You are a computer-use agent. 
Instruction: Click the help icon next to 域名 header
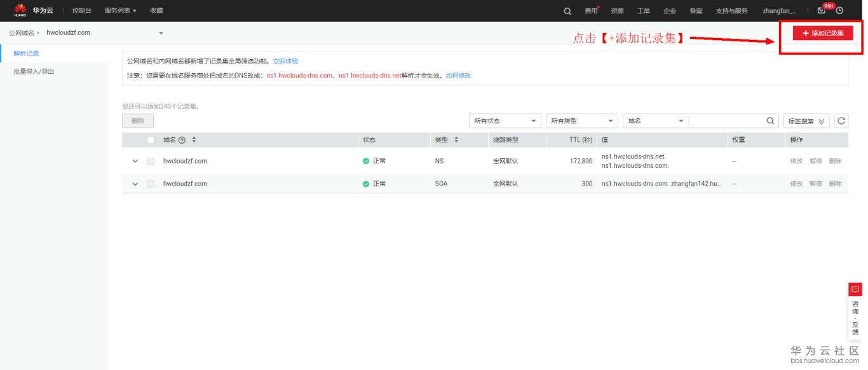pos(182,140)
